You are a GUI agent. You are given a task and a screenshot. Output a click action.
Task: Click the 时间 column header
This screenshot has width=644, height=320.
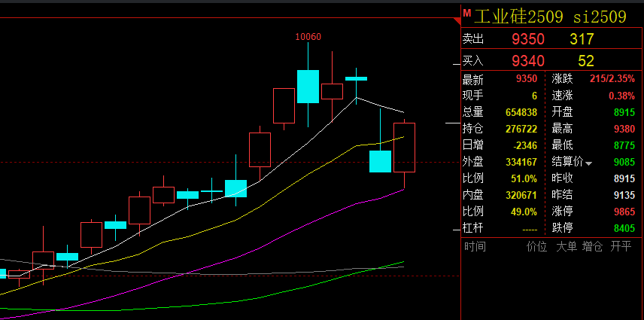pyautogui.click(x=475, y=246)
